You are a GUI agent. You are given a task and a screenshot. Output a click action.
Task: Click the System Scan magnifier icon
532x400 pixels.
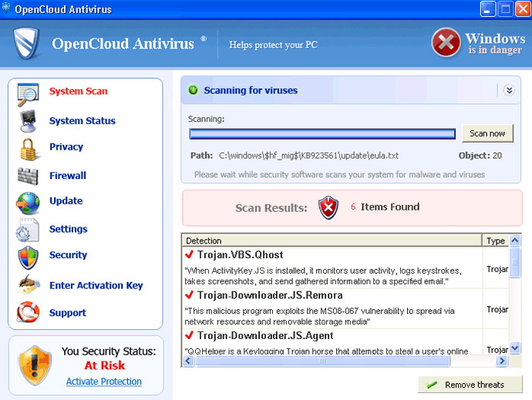click(x=28, y=92)
